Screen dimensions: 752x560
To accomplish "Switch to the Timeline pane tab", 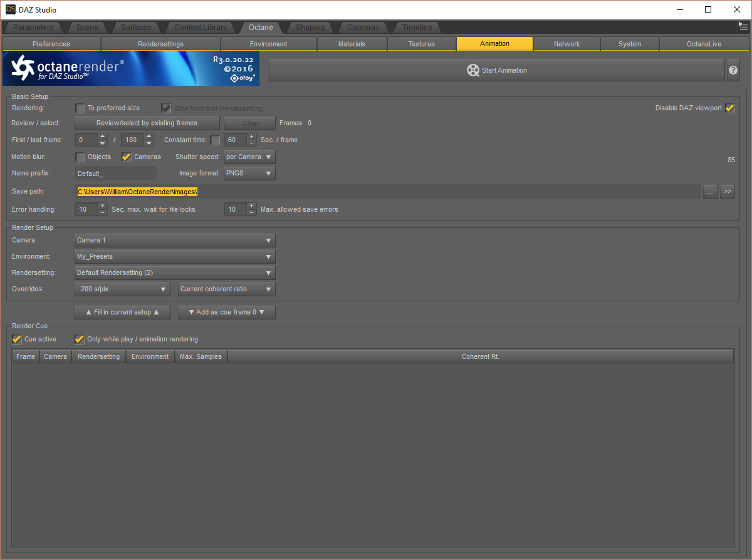I will pos(417,28).
